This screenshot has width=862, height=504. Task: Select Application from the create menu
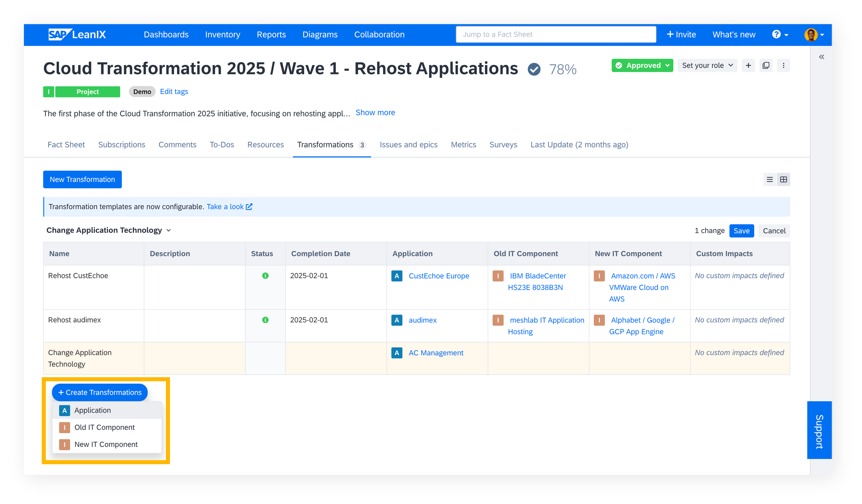pyautogui.click(x=107, y=410)
